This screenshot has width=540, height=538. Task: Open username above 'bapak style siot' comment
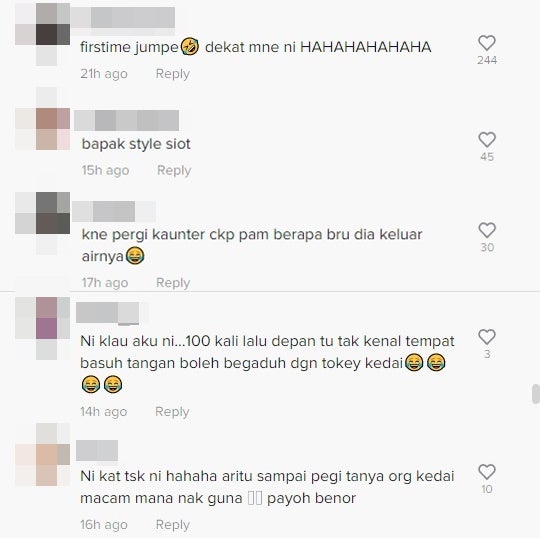[x=126, y=121]
